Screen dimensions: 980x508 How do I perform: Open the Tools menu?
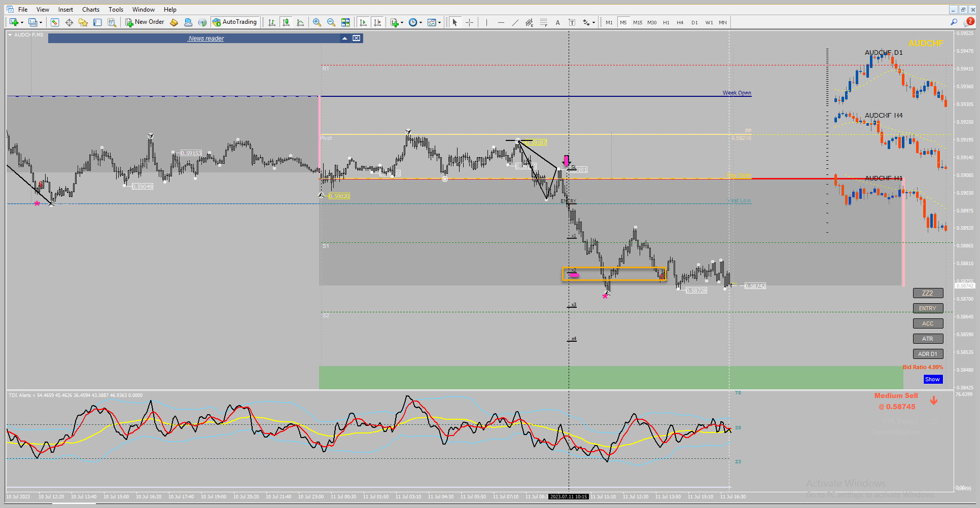[116, 10]
